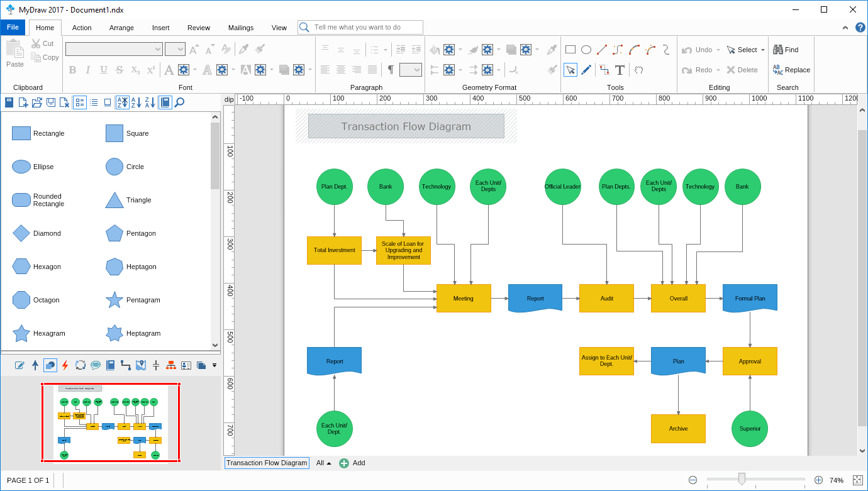Open the All pages dropdown
This screenshot has width=868, height=491.
[324, 463]
